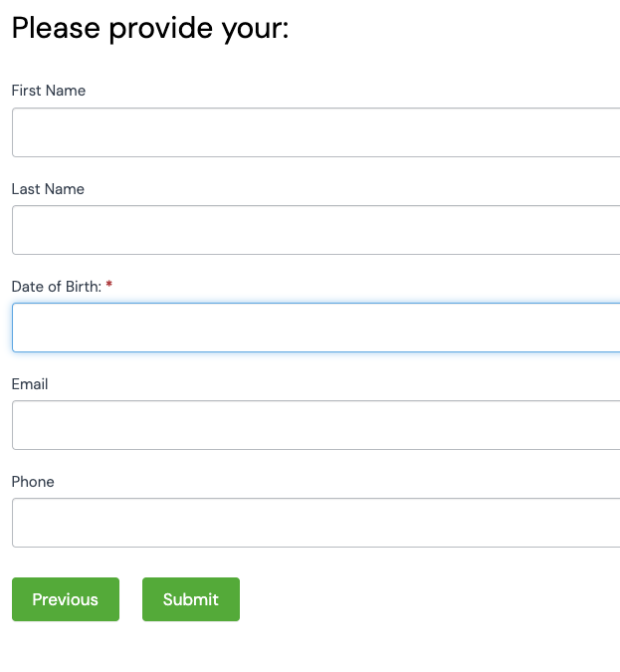This screenshot has width=620, height=672.
Task: Click the "Please provide your:" heading
Action: pos(149,28)
